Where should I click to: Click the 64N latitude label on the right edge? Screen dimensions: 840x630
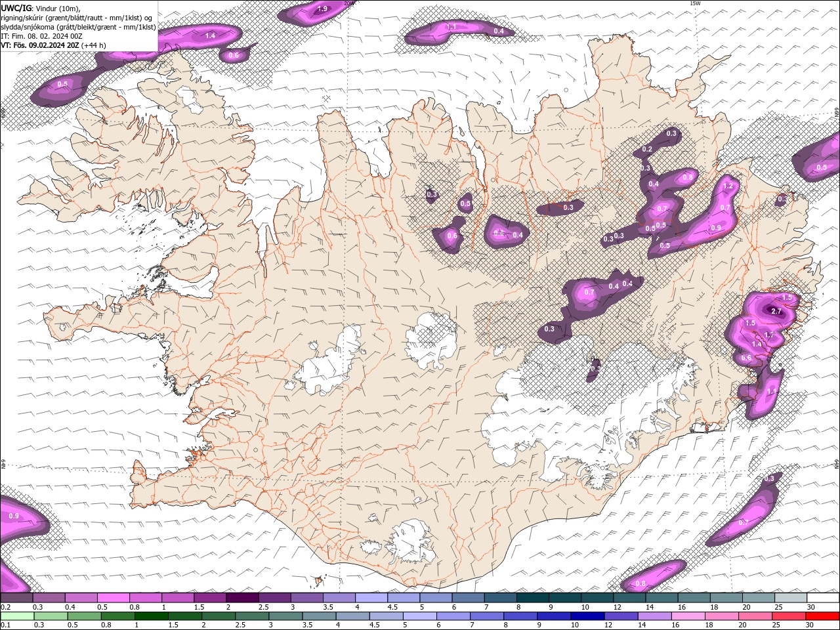837,464
